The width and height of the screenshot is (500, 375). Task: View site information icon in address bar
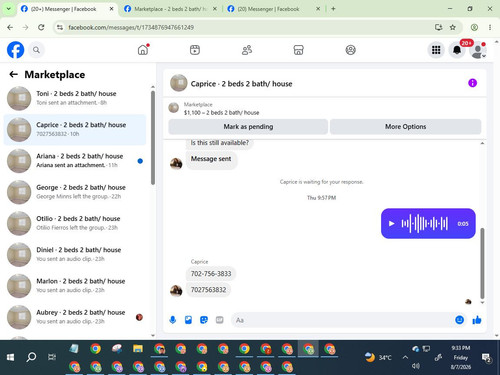tap(60, 27)
